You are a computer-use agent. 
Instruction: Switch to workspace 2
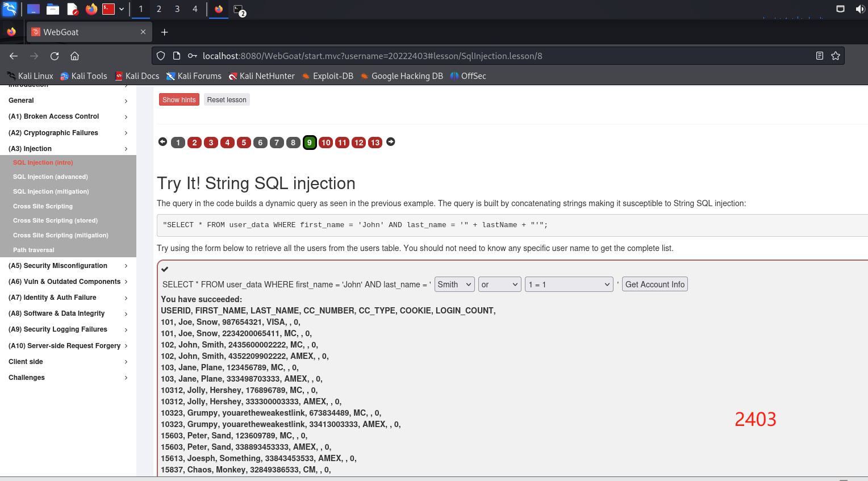pos(159,9)
